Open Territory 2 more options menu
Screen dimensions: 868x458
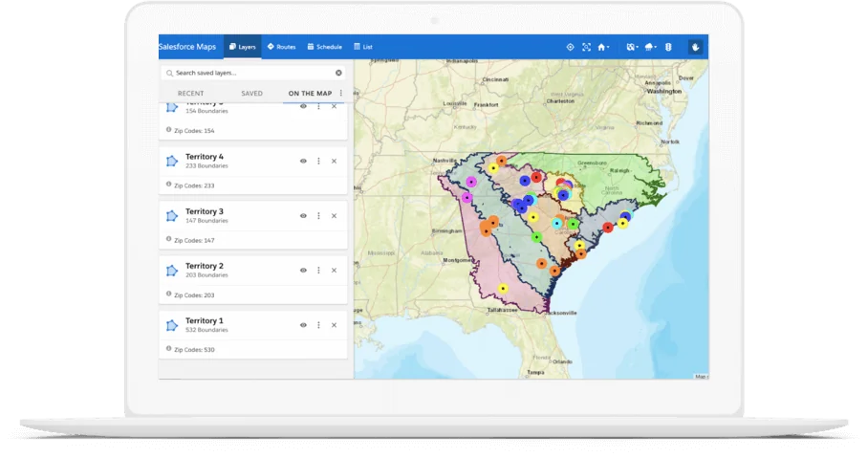318,271
